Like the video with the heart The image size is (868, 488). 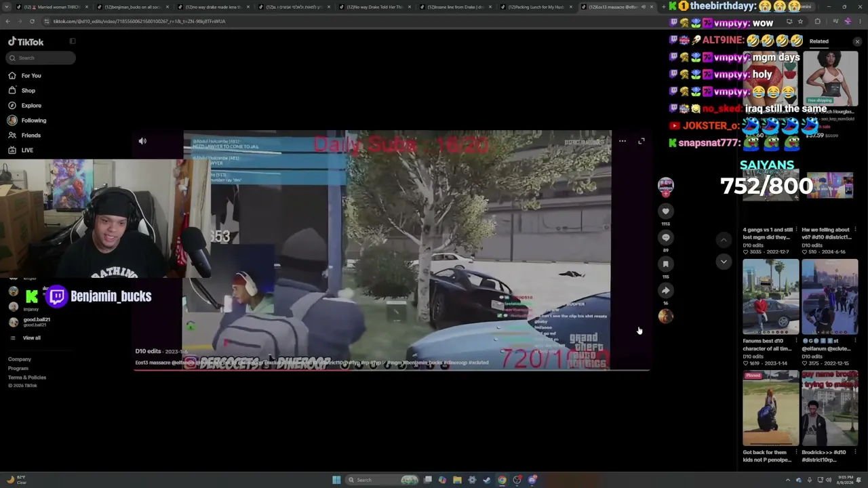[x=666, y=211]
